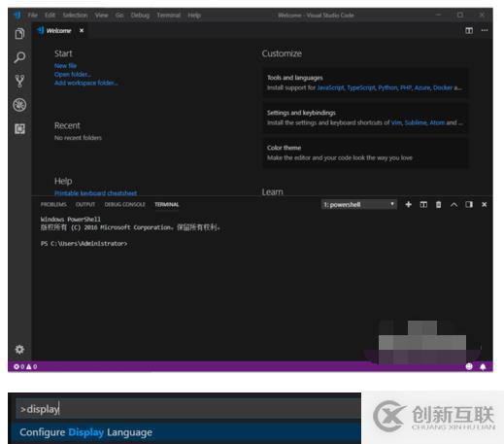Switch to the Terminal panel tab
Screen dimensions: 504x444
click(166, 204)
